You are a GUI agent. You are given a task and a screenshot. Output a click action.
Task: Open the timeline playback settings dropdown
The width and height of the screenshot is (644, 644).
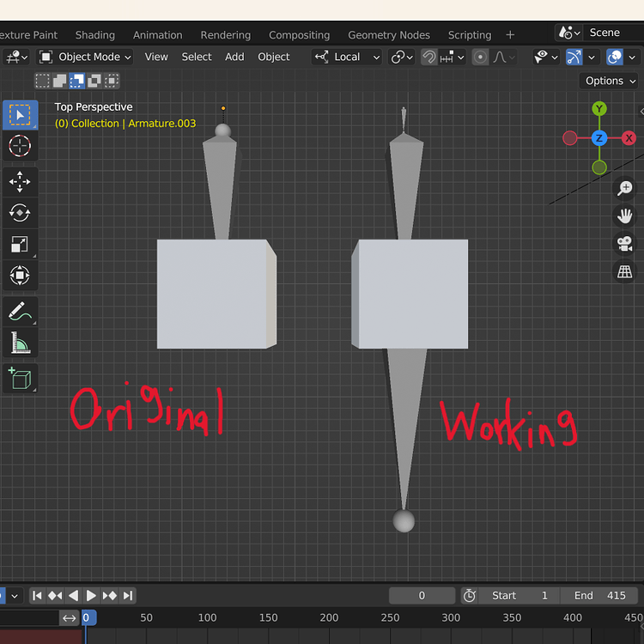pos(15,596)
